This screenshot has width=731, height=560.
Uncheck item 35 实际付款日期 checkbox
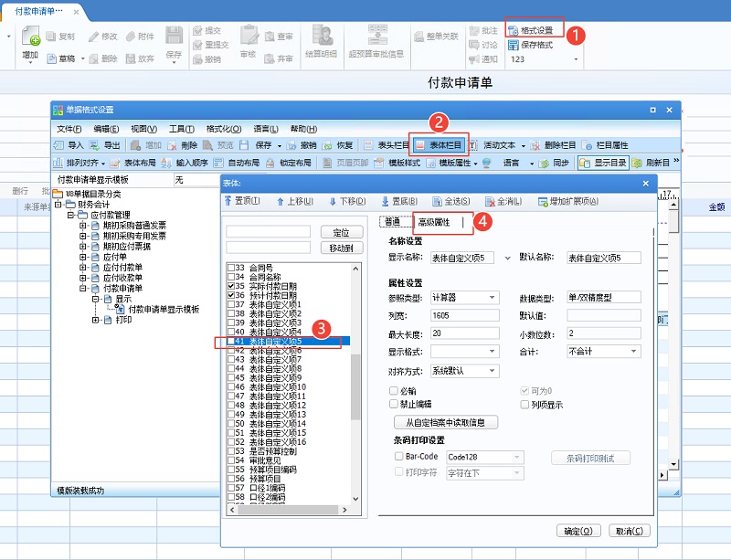(x=231, y=286)
